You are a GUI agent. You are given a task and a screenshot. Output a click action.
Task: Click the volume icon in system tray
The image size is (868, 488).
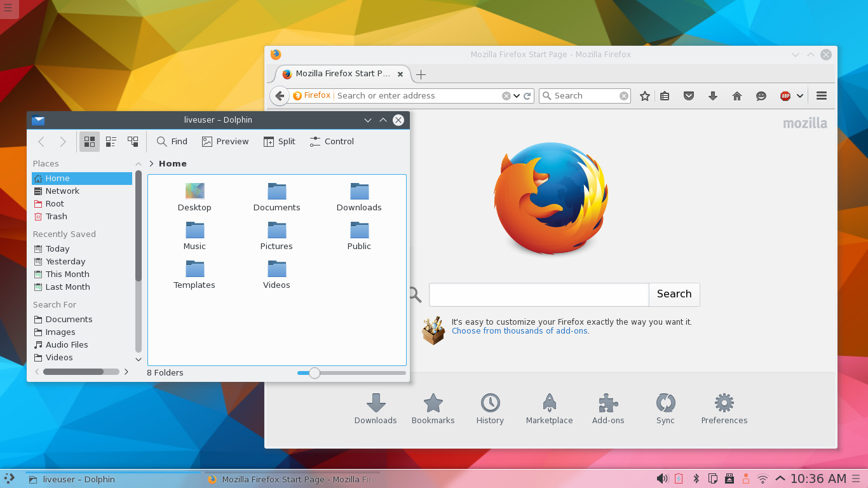coord(662,478)
